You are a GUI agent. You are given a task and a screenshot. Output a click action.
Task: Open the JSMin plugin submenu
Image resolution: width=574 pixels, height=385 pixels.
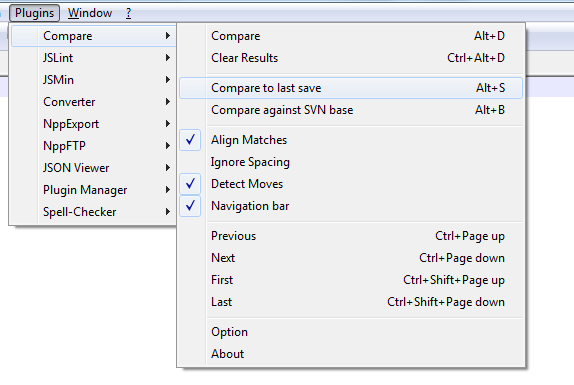tap(93, 80)
